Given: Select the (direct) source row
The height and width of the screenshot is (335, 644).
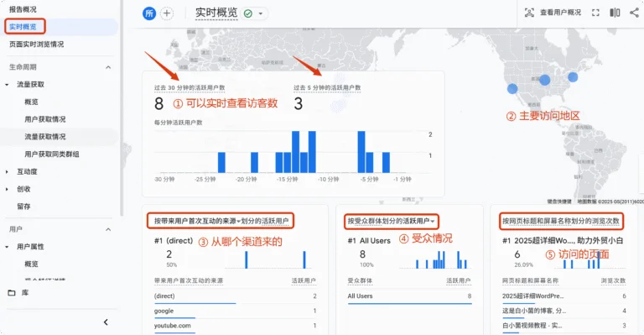Looking at the screenshot, I should click(x=236, y=296).
